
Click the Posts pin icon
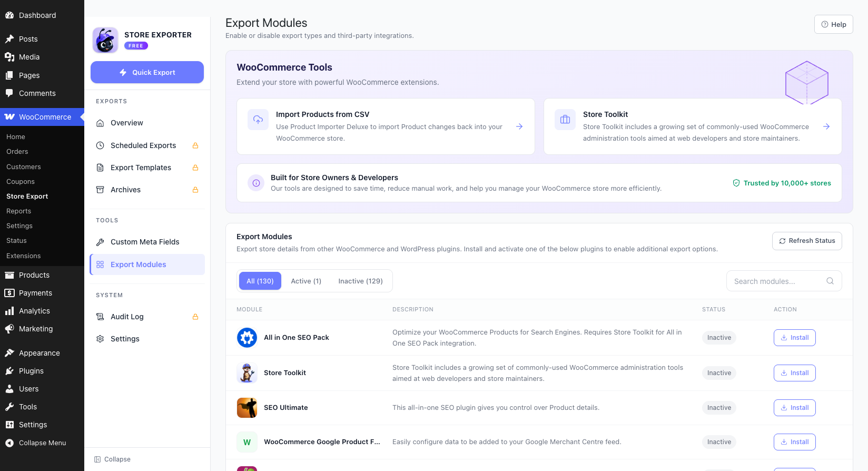[x=9, y=39]
